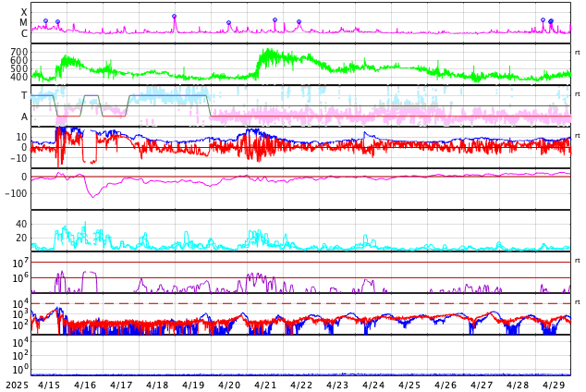Select the 4/27 date label
The height and width of the screenshot is (392, 586).
pos(482,386)
